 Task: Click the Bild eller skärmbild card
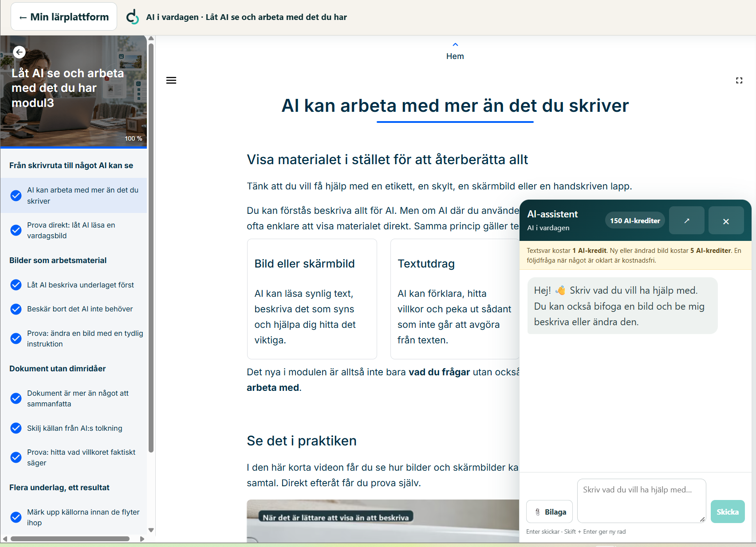(x=312, y=299)
